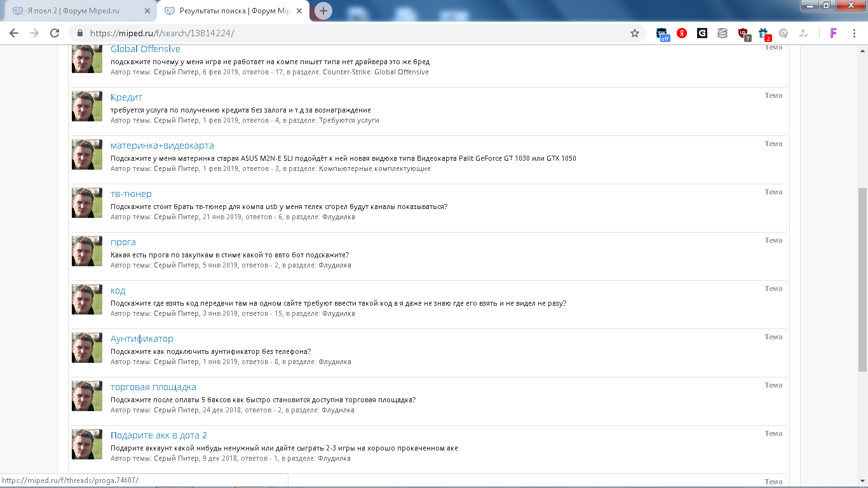The image size is (868, 488).
Task: Click the avatar beside 'тв-тюнер'
Action: [87, 203]
